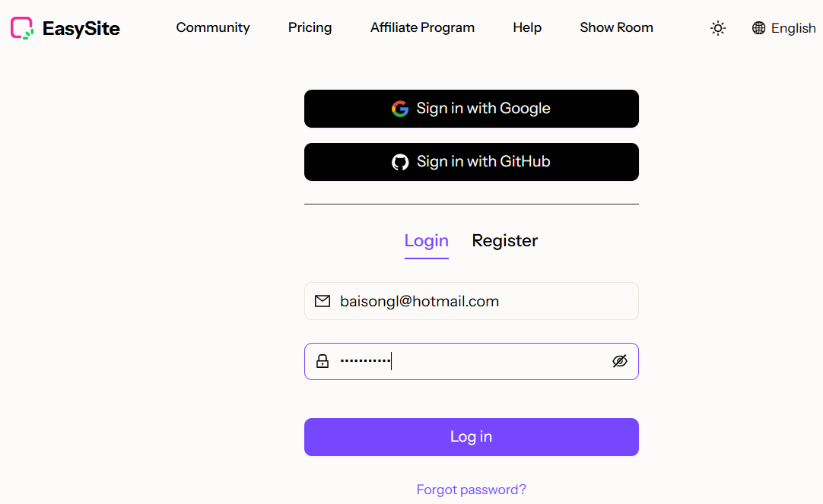Toggle the sun light/dark theme icon

(x=717, y=28)
